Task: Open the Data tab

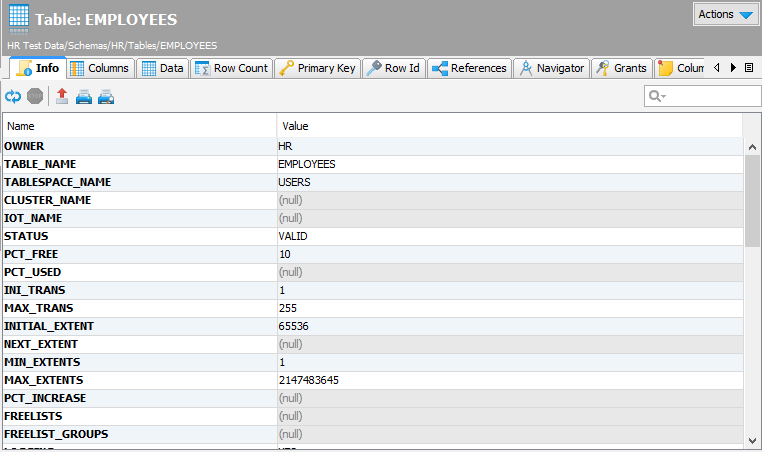Action: [x=162, y=68]
